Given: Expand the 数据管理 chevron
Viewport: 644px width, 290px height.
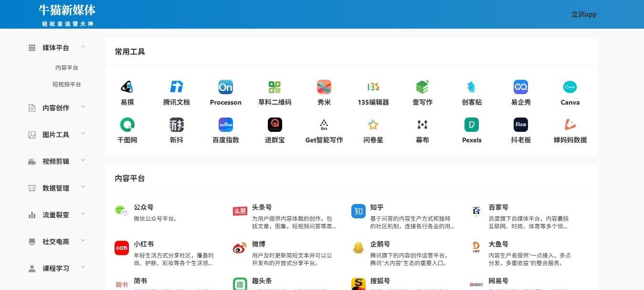Looking at the screenshot, I should tap(83, 187).
